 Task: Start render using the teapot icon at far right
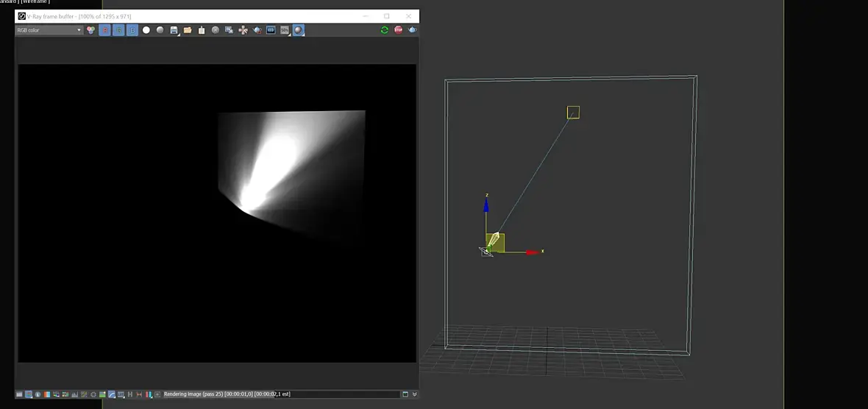pyautogui.click(x=412, y=30)
